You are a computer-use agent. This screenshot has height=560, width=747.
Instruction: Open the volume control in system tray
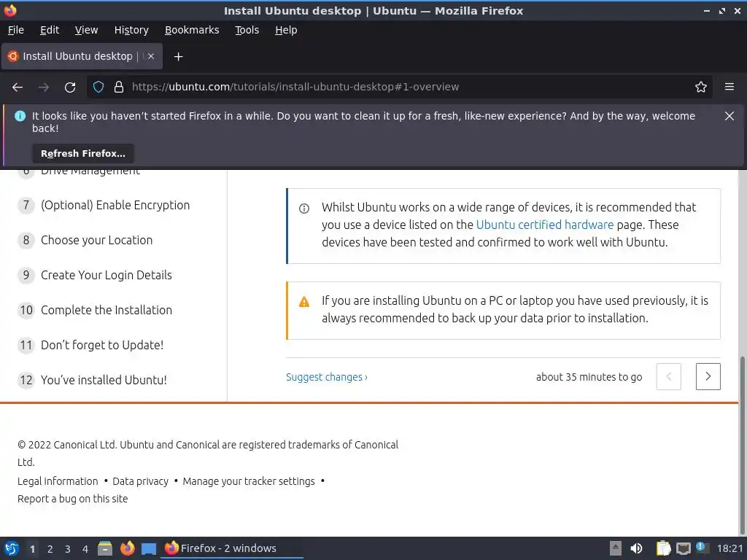tap(636, 548)
